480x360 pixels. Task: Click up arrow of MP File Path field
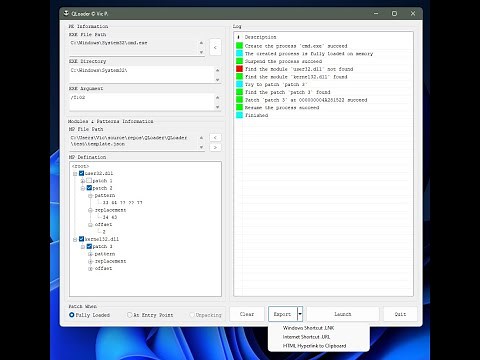[201, 137]
